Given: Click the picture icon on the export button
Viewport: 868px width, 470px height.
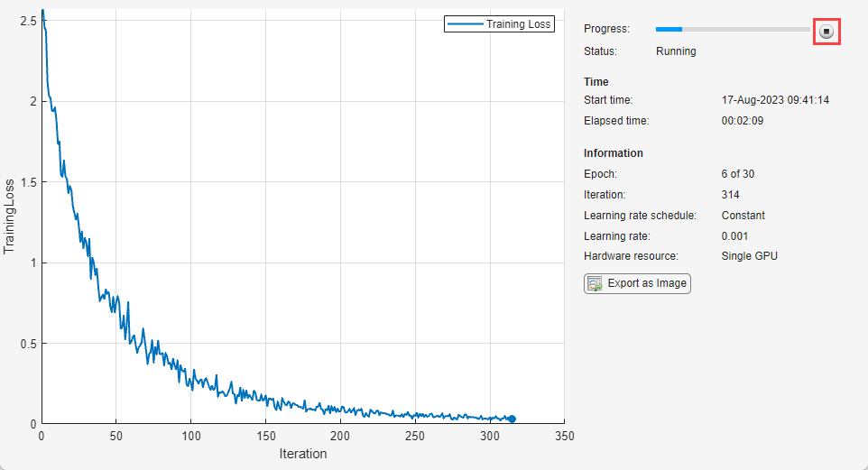Looking at the screenshot, I should [x=595, y=283].
